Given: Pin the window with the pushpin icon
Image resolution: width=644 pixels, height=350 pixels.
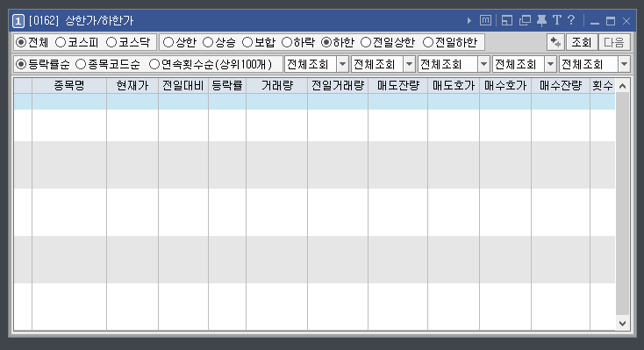Looking at the screenshot, I should (541, 20).
